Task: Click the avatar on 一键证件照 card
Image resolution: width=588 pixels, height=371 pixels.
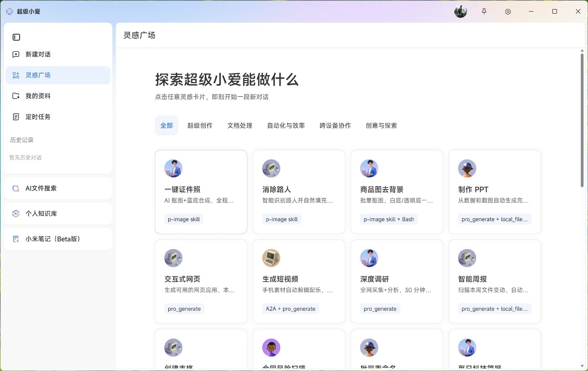Action: point(173,168)
